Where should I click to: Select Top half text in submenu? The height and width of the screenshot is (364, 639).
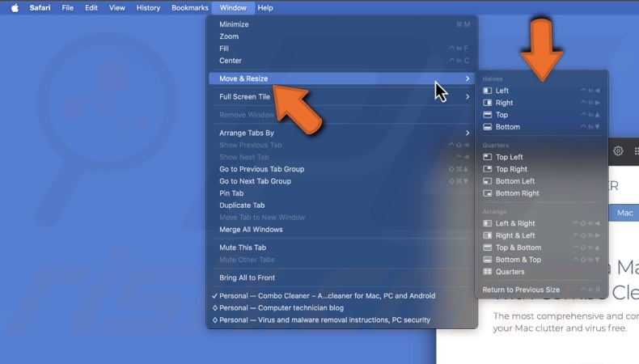[501, 115]
